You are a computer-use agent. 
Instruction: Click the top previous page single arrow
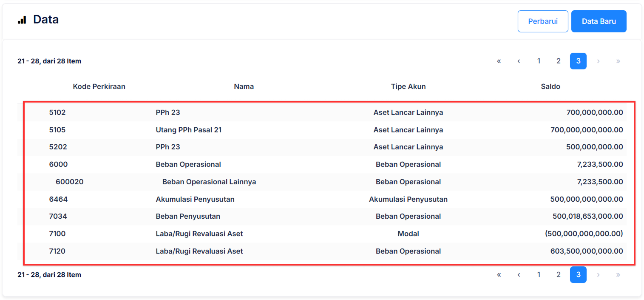click(x=519, y=61)
